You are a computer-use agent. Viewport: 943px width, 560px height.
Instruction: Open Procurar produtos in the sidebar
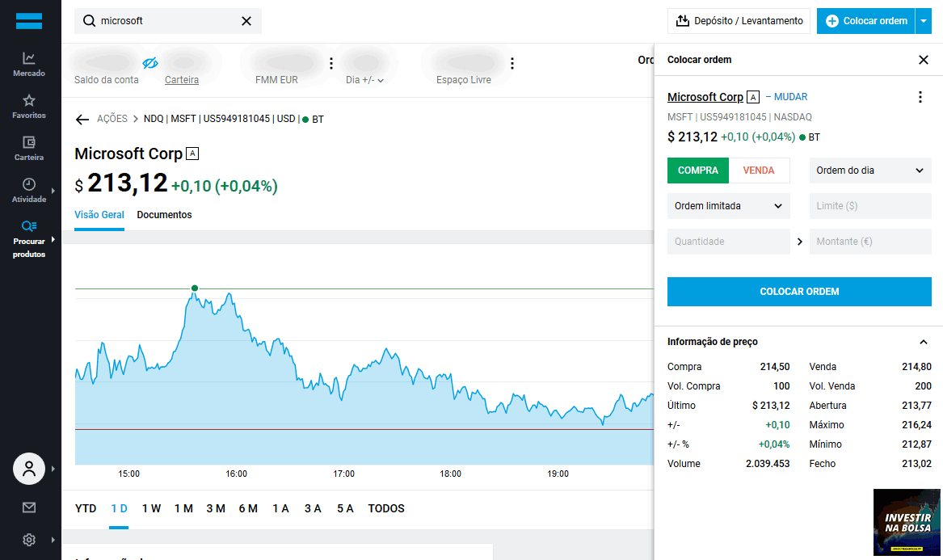click(29, 239)
